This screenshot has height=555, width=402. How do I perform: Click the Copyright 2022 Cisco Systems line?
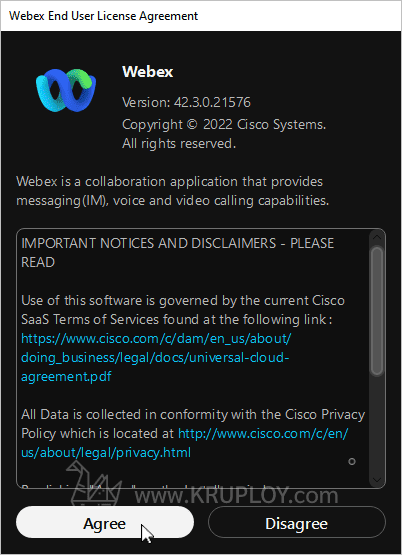click(224, 125)
